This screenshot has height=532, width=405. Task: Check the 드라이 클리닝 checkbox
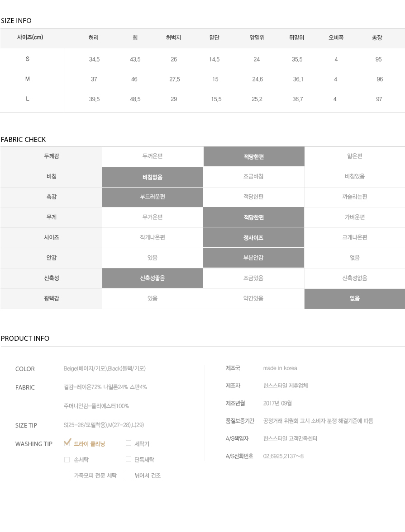[67, 443]
